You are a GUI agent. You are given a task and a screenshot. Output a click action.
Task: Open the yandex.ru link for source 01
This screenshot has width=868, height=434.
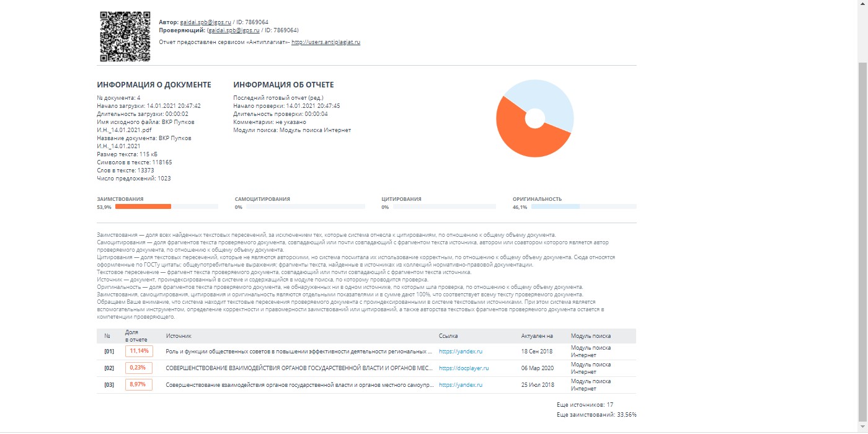[460, 352]
